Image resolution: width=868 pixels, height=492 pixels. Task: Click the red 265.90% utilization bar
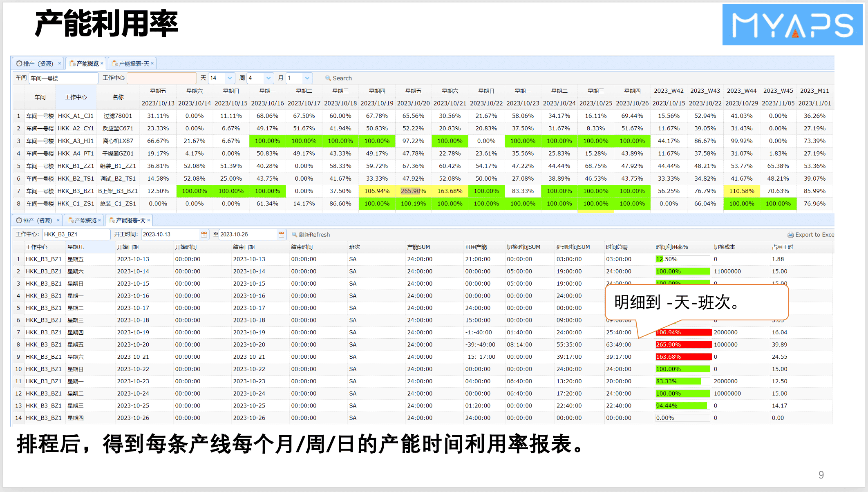683,344
